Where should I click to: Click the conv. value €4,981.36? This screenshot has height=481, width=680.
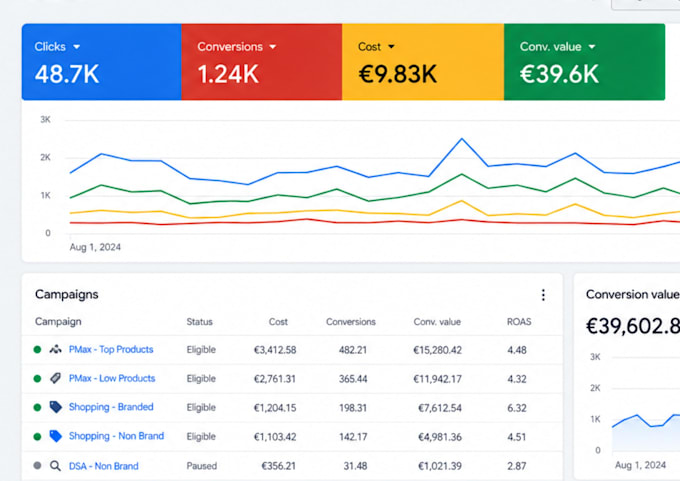440,437
